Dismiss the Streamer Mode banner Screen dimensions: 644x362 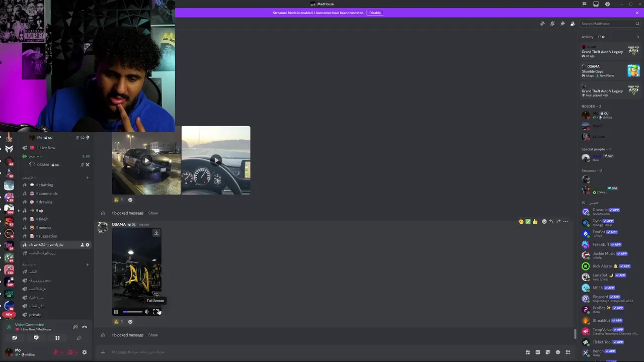click(x=637, y=13)
